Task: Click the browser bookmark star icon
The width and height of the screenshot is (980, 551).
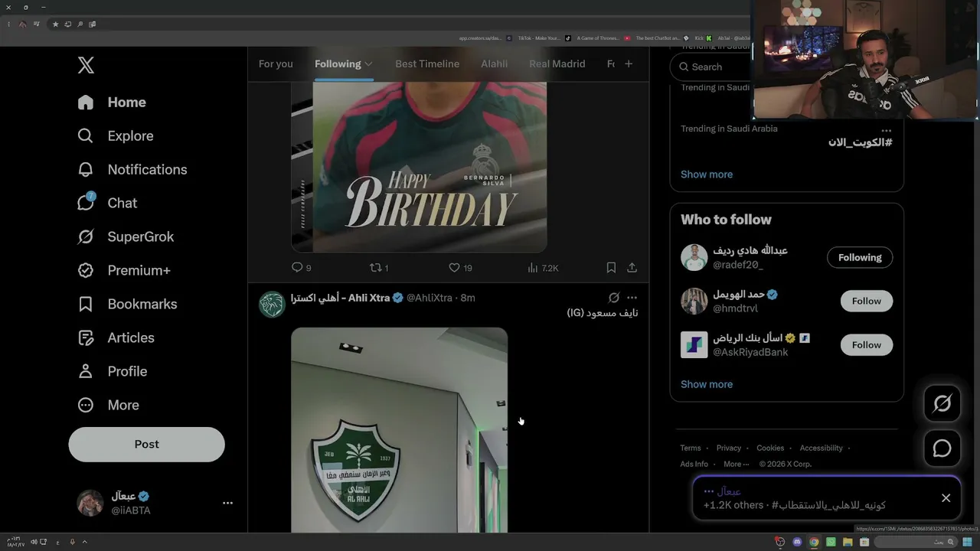Action: (x=55, y=24)
